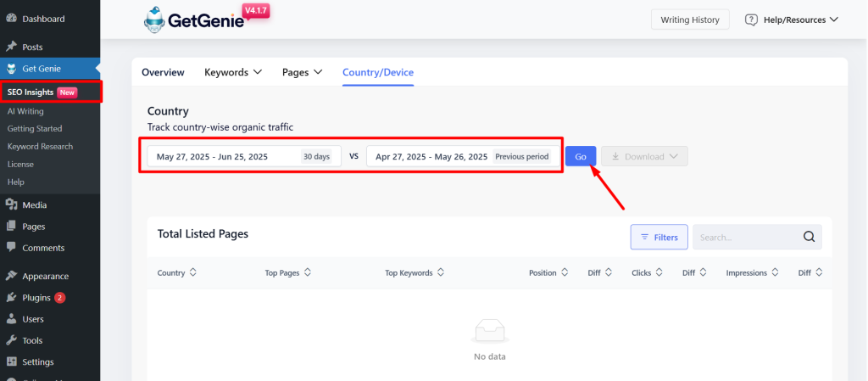Sort by Top Keywords column arrows
The width and height of the screenshot is (868, 381).
pos(441,272)
